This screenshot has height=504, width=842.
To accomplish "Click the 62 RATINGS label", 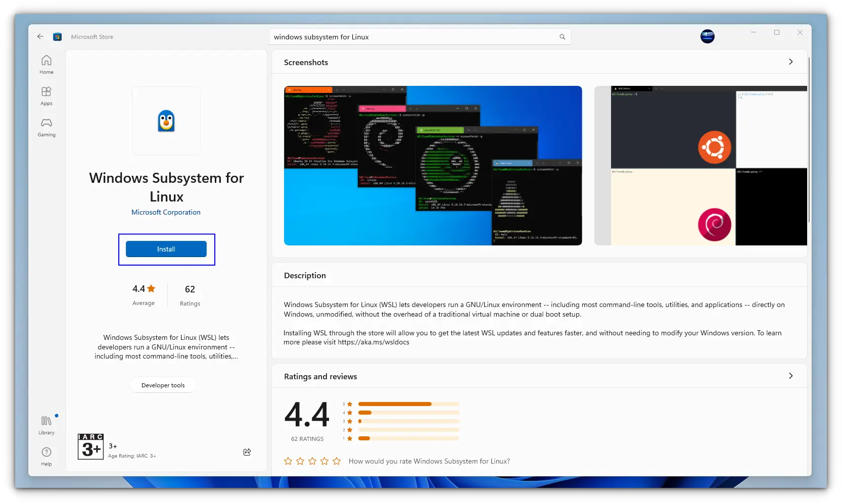I will tap(307, 439).
